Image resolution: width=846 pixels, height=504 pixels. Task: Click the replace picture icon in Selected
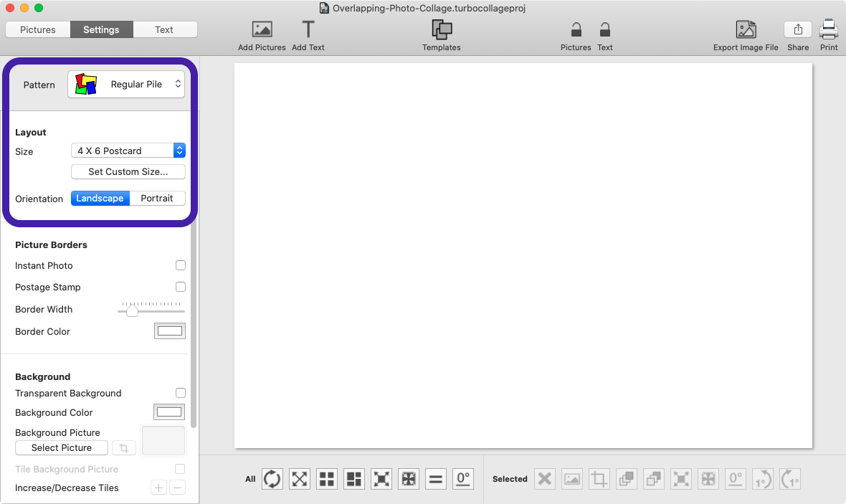coord(572,479)
